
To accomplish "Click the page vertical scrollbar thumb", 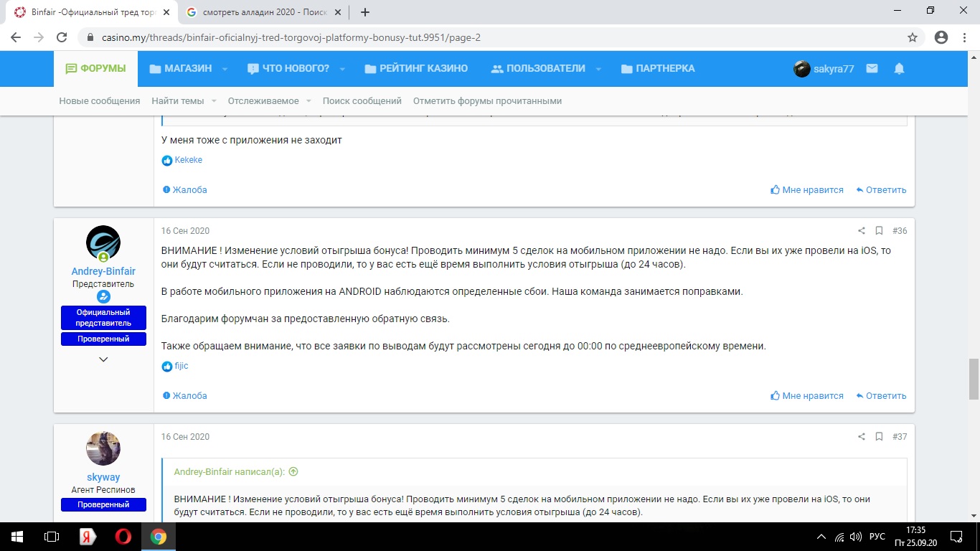I will [x=974, y=378].
